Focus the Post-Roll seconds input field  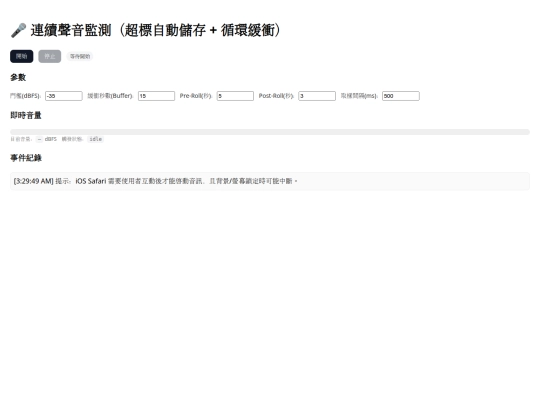[317, 96]
